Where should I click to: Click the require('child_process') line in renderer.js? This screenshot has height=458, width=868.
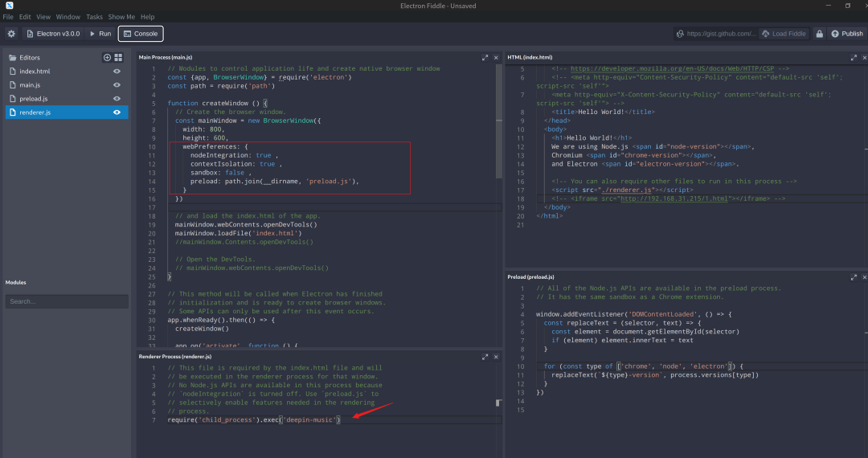click(x=254, y=419)
